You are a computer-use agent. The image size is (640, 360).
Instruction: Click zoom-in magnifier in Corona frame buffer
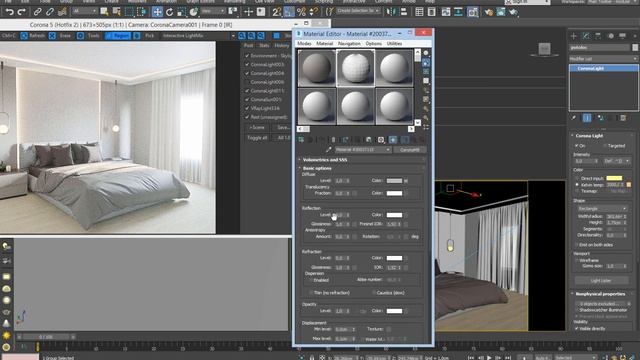(x=242, y=36)
